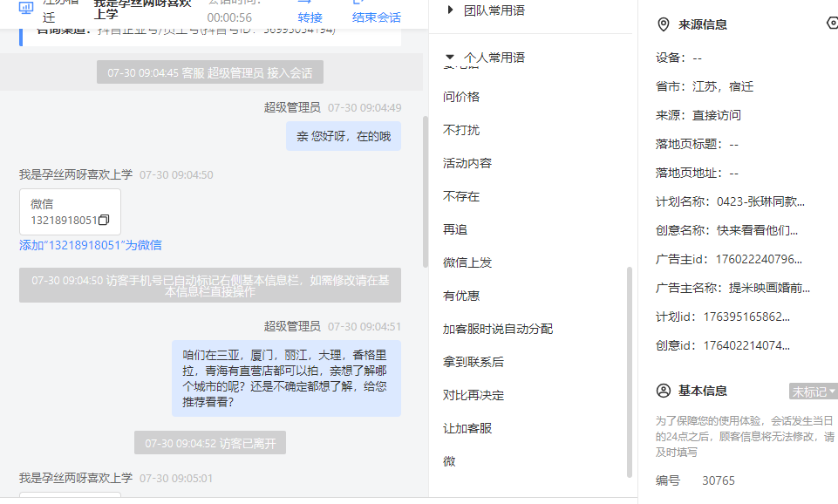Select the quick phrase 再追
This screenshot has width=838, height=504.
pos(455,229)
